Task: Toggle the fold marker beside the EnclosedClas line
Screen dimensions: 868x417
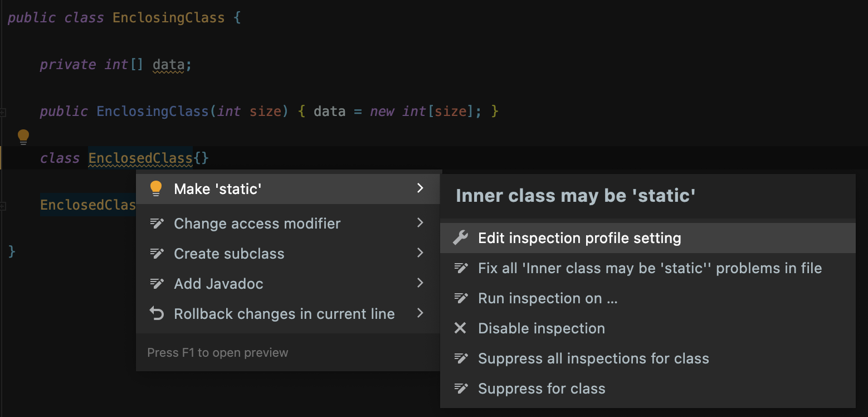Action: pyautogui.click(x=3, y=206)
